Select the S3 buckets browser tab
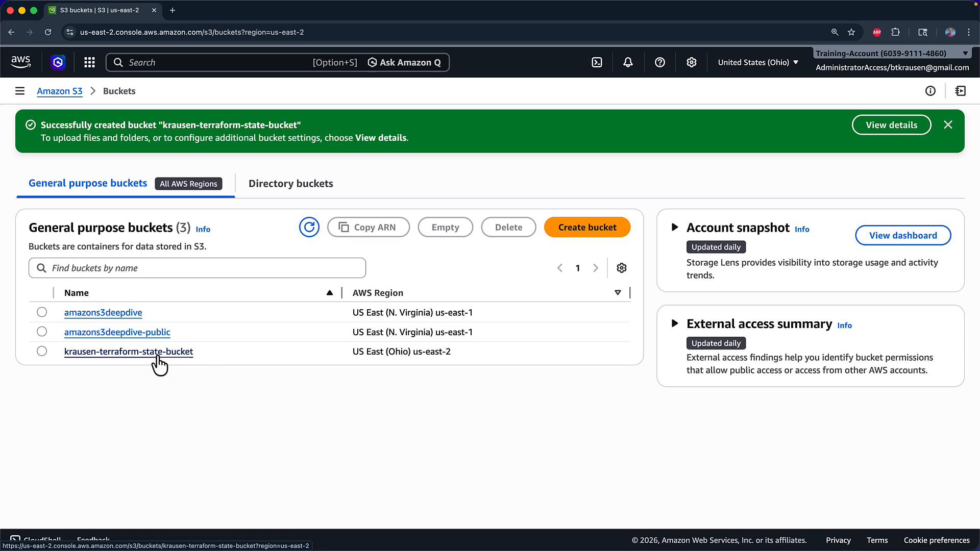Image resolution: width=980 pixels, height=551 pixels. (102, 10)
